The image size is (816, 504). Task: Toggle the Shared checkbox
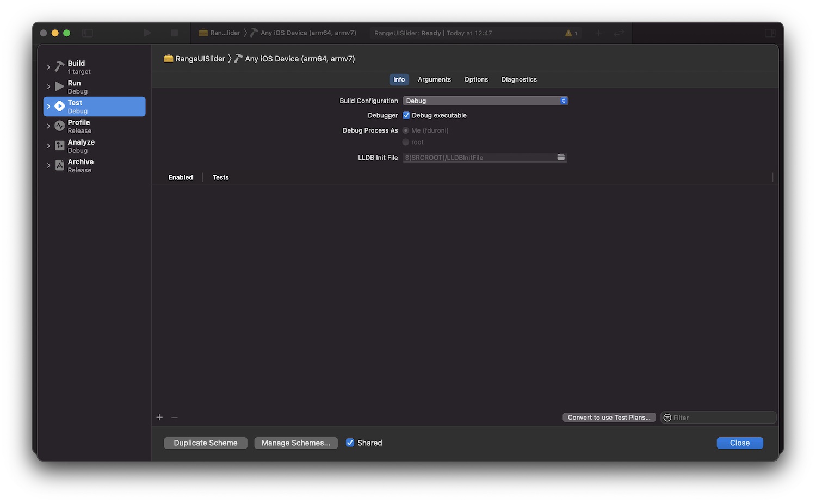tap(350, 443)
